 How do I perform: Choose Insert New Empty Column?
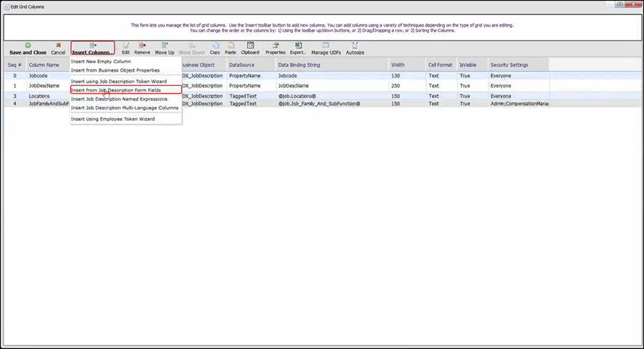pyautogui.click(x=101, y=62)
